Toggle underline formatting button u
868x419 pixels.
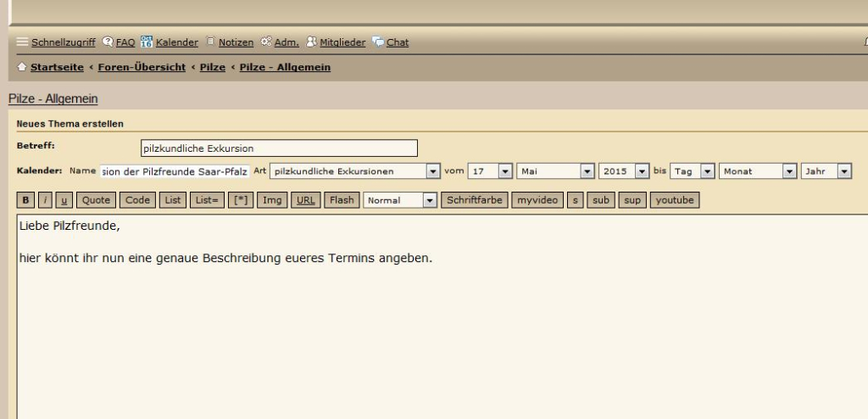click(x=65, y=200)
